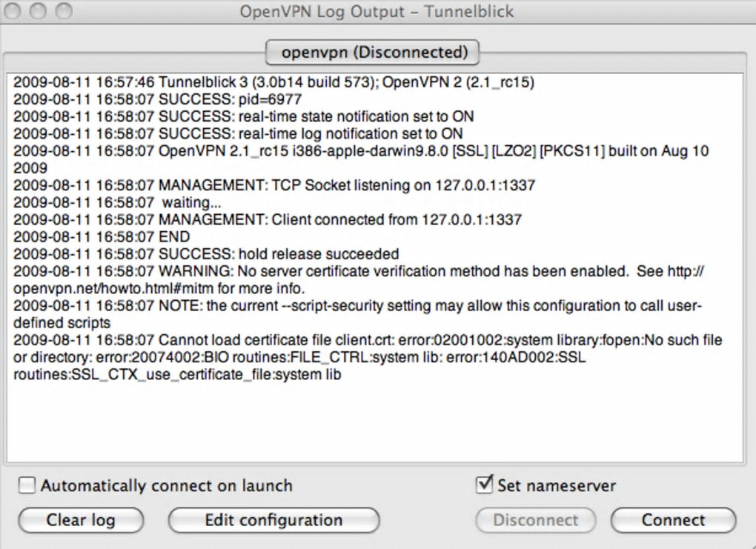Enable Automatically connect on launch checkbox
This screenshot has width=756, height=549.
[27, 485]
